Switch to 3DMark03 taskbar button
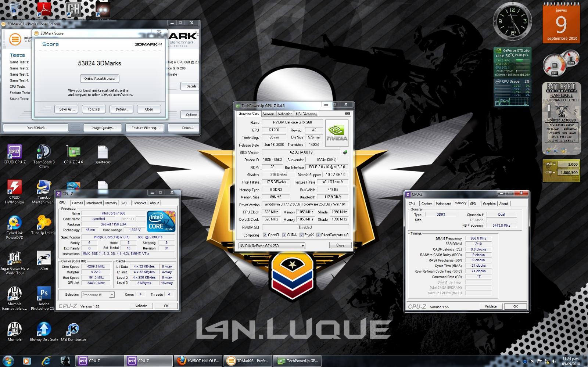The height and width of the screenshot is (367, 588). point(248,361)
